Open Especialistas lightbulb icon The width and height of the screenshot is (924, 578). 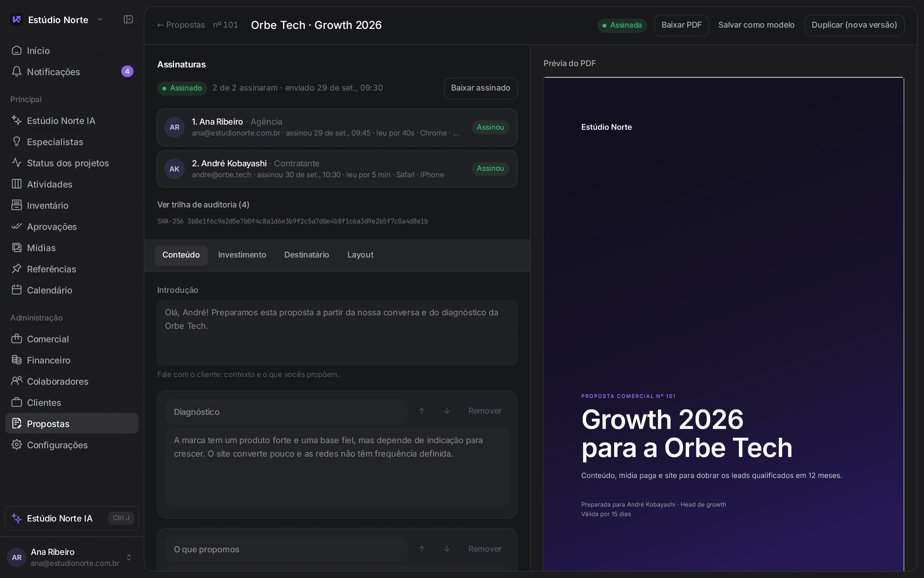tap(16, 141)
